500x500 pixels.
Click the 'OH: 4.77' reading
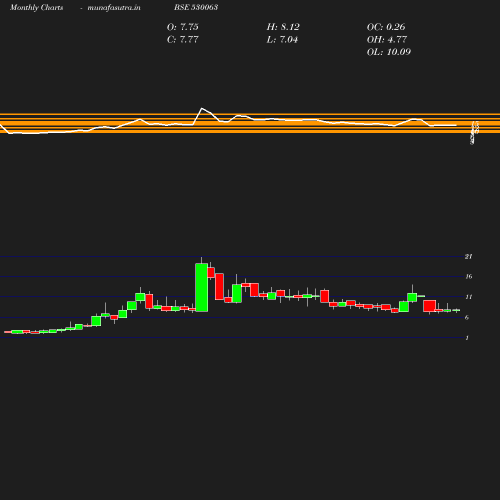tap(387, 39)
